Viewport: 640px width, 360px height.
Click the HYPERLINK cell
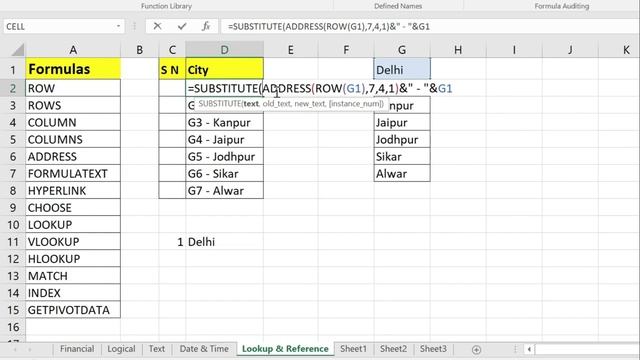point(73,191)
